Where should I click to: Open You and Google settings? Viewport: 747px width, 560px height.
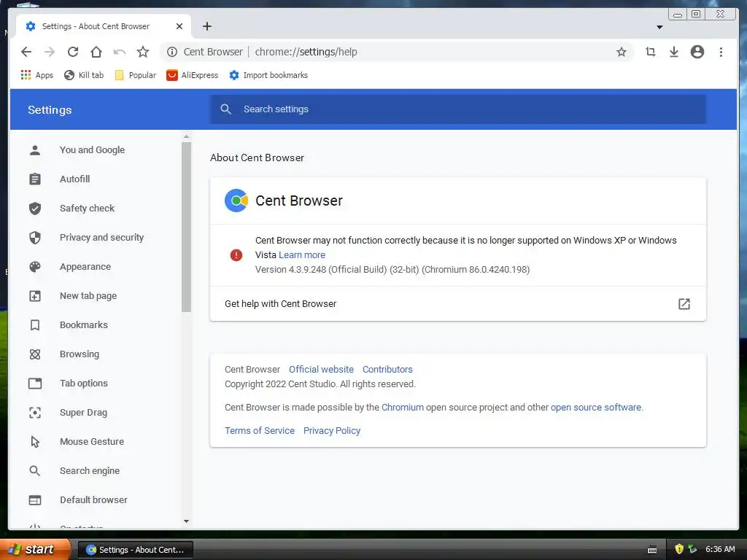click(x=92, y=150)
